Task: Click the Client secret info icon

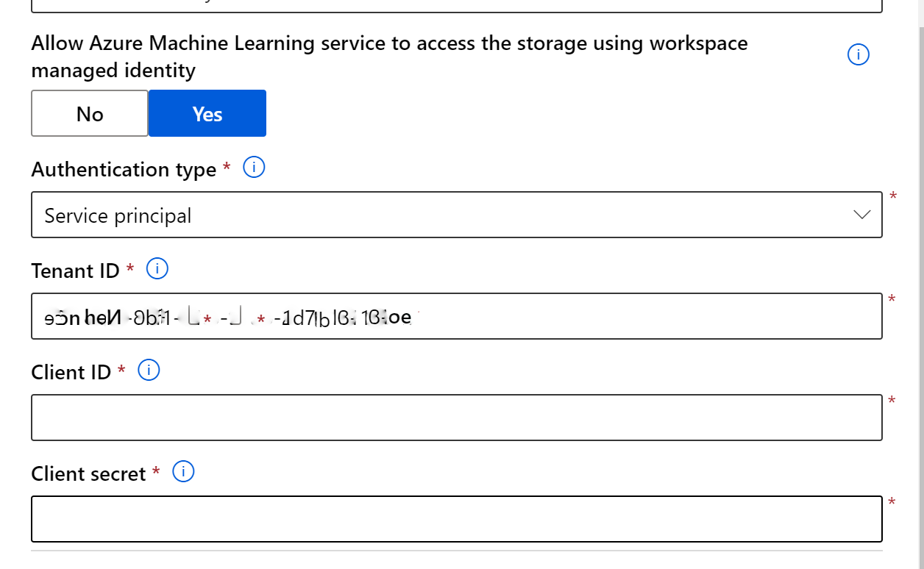Action: [183, 473]
